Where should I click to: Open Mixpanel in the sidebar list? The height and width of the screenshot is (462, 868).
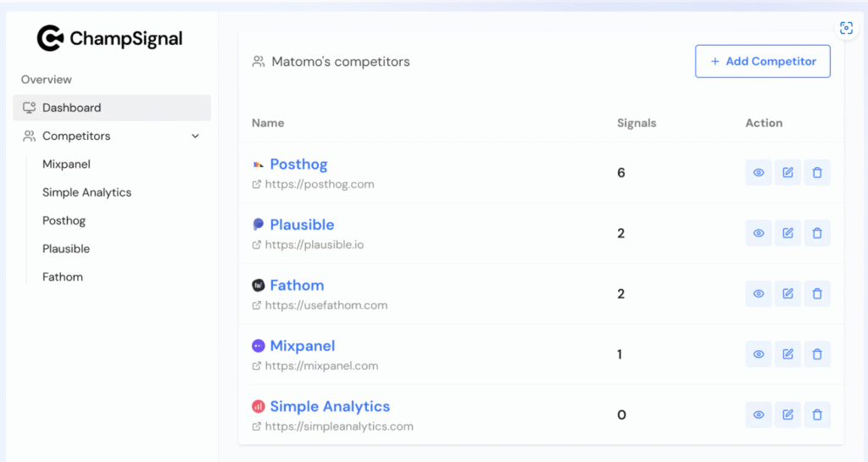click(66, 164)
